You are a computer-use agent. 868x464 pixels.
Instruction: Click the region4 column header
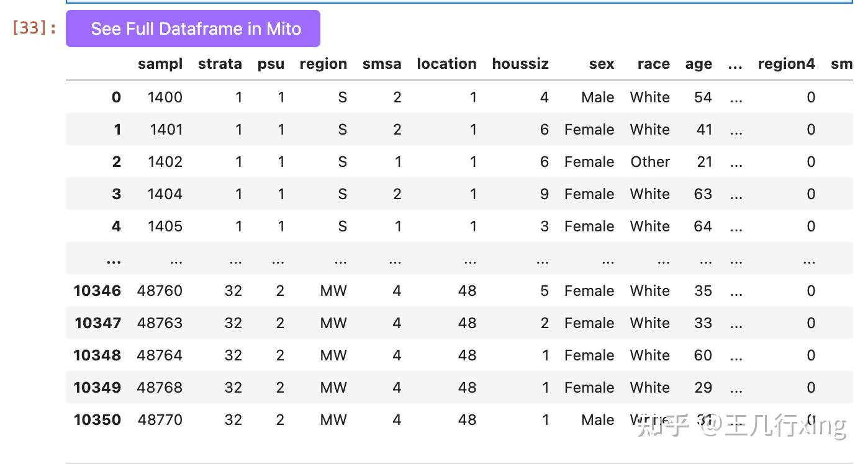coord(786,64)
